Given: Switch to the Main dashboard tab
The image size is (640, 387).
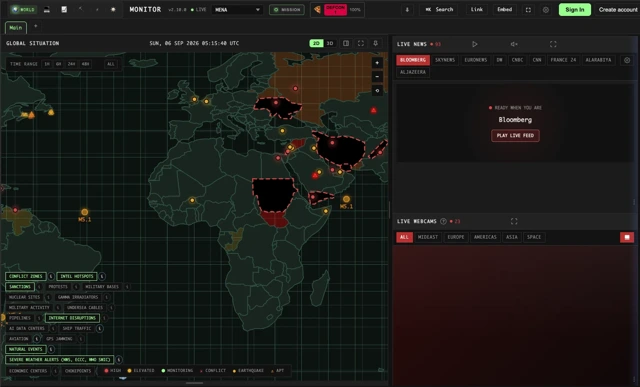Looking at the screenshot, I should 16,28.
